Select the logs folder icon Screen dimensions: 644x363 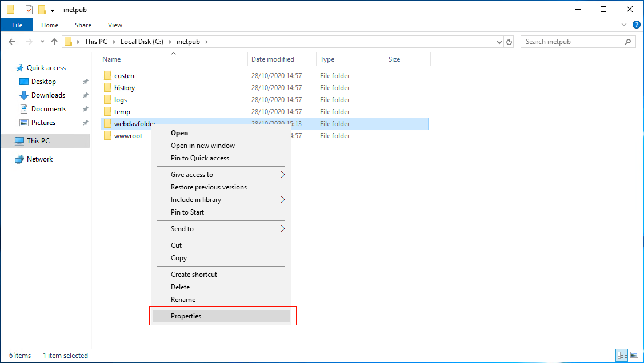[x=107, y=99]
